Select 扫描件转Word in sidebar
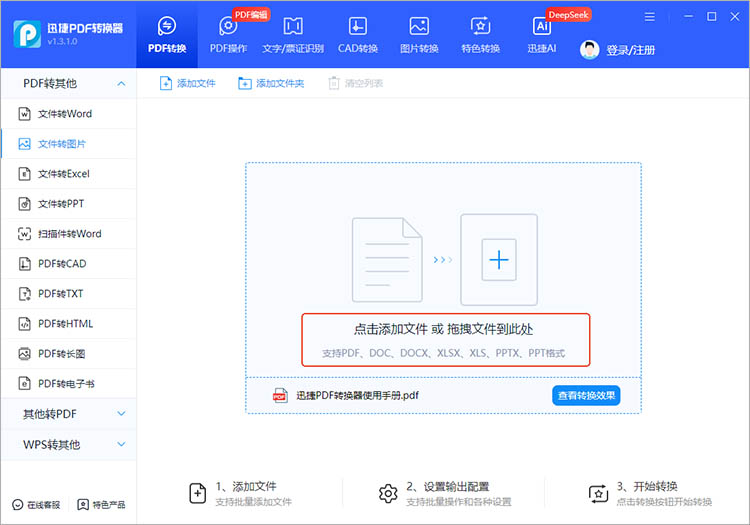The image size is (750, 525). click(x=68, y=234)
